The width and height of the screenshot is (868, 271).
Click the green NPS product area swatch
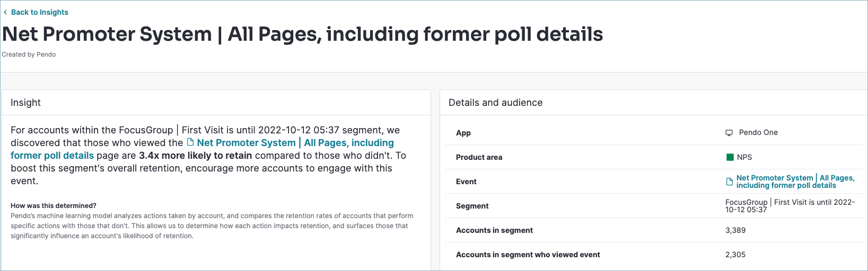tap(730, 157)
